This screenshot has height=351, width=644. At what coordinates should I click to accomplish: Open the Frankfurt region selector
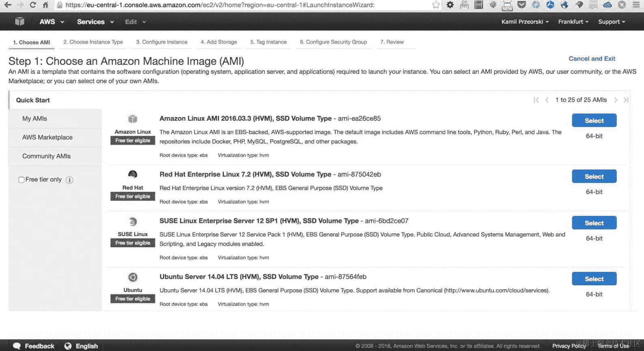pyautogui.click(x=573, y=22)
